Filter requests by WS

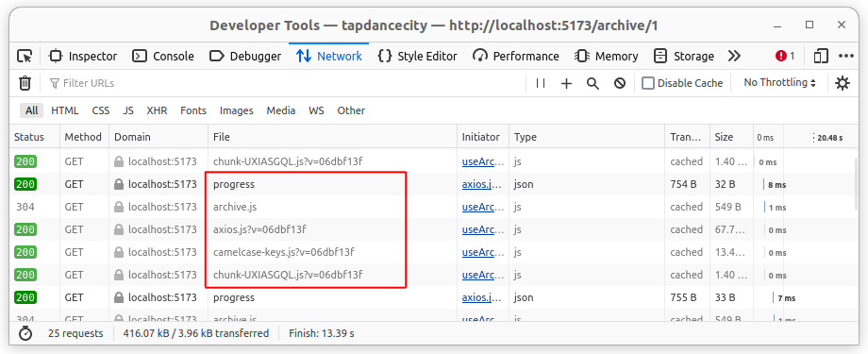point(316,110)
